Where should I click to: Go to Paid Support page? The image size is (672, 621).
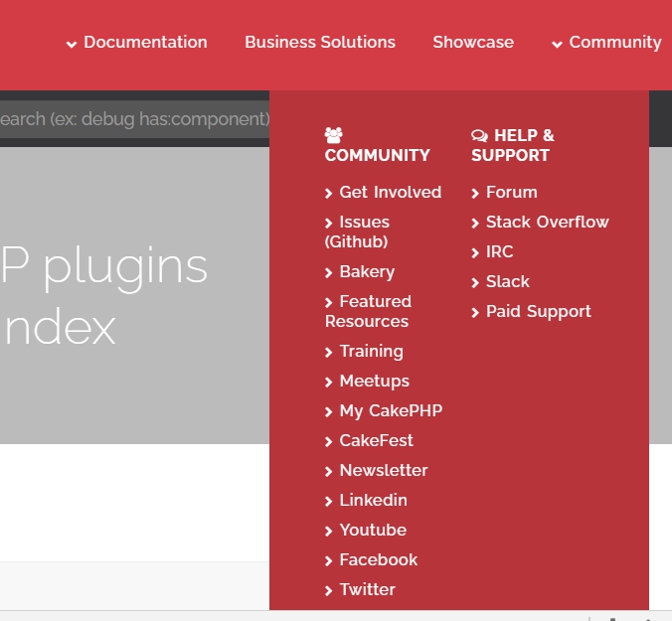click(532, 312)
